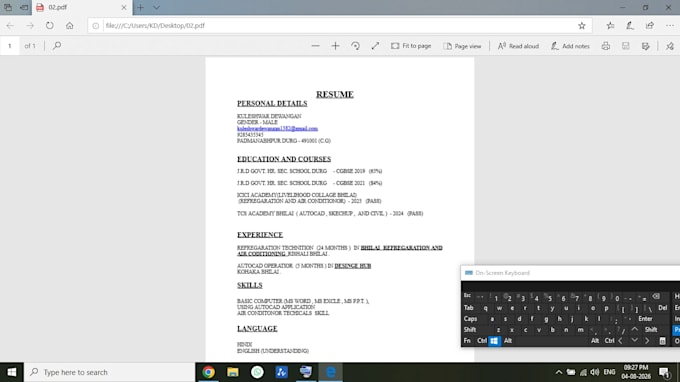
Task: Click right arrow key on On-Screen Keyboard
Action: (x=647, y=341)
